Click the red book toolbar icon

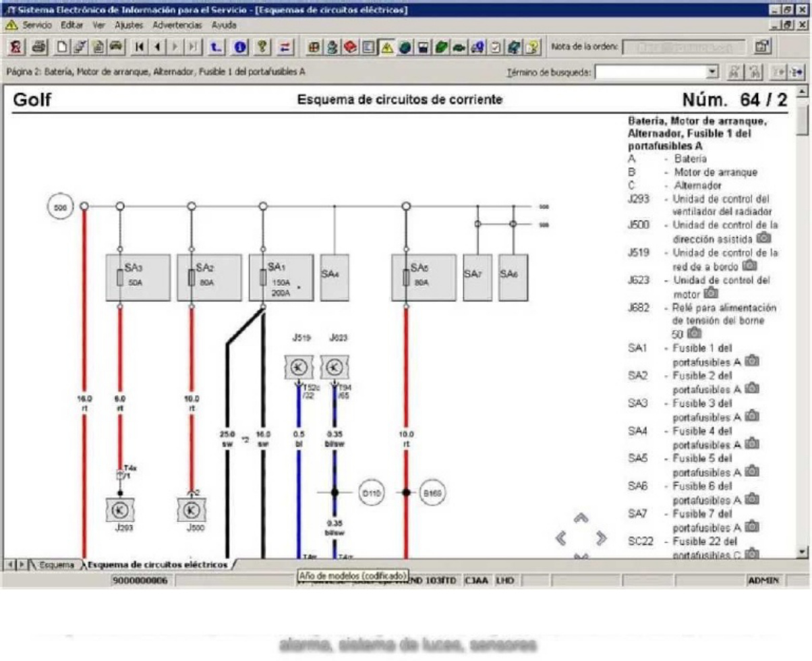[350, 47]
